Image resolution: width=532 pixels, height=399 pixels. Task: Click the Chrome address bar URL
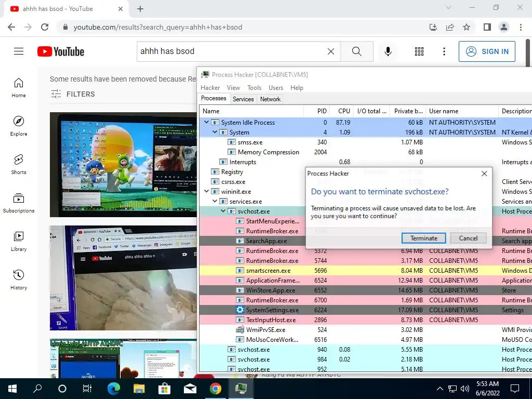(158, 27)
